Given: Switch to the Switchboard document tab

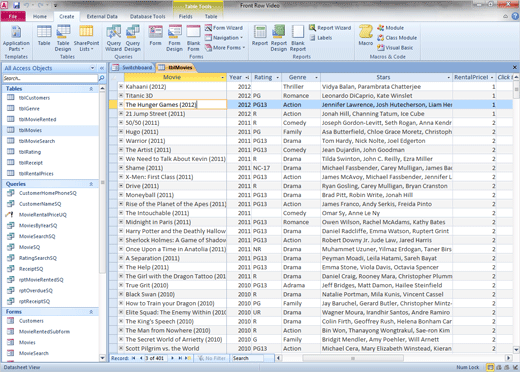Looking at the screenshot, I should pos(132,68).
